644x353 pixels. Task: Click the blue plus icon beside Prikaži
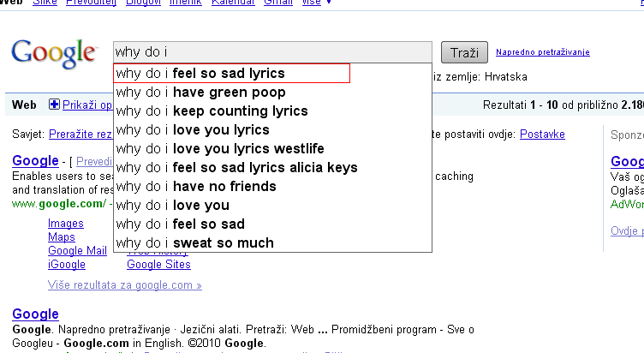[x=55, y=105]
